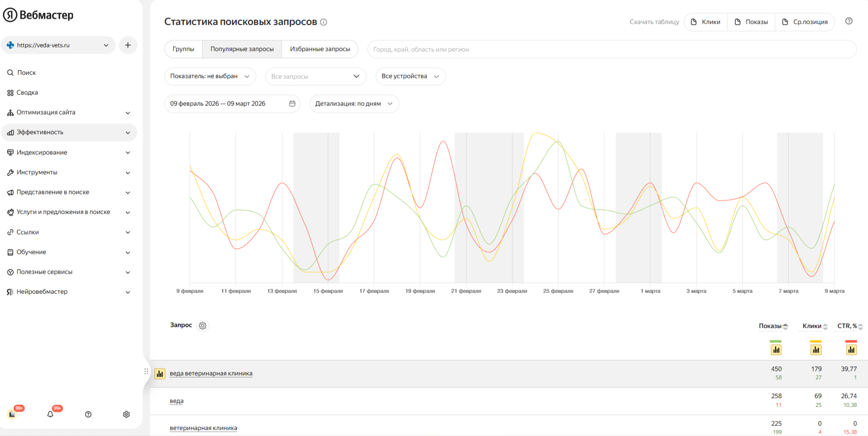868x436 pixels.
Task: Download the Клики table
Action: coord(706,22)
